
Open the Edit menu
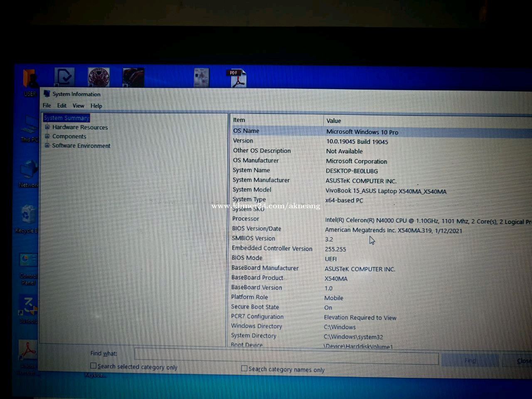(62, 106)
